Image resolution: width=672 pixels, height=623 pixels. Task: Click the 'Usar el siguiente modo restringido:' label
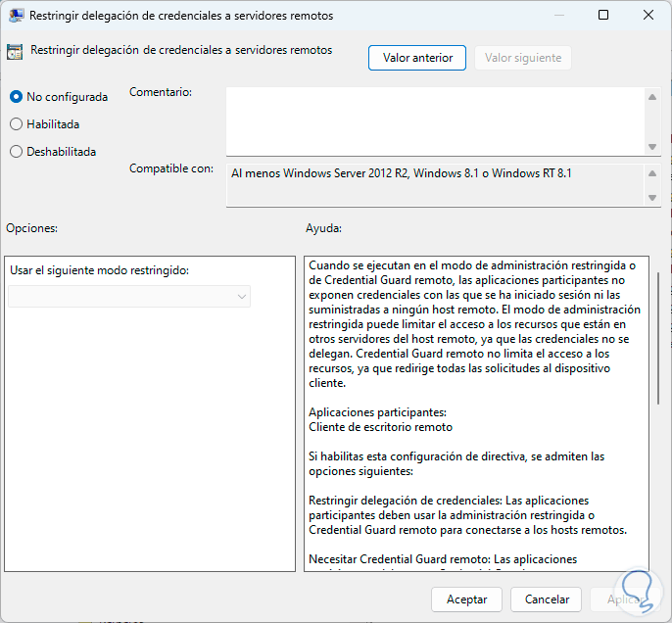point(100,270)
